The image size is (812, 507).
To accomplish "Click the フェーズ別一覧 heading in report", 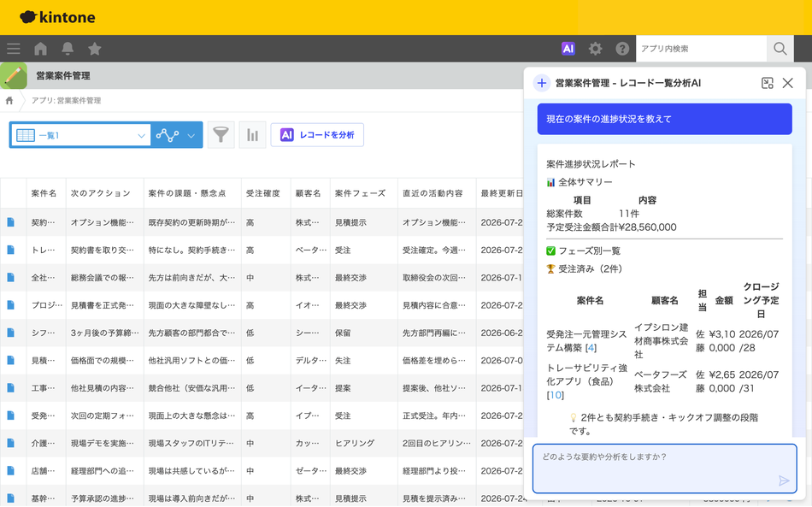I will click(584, 251).
